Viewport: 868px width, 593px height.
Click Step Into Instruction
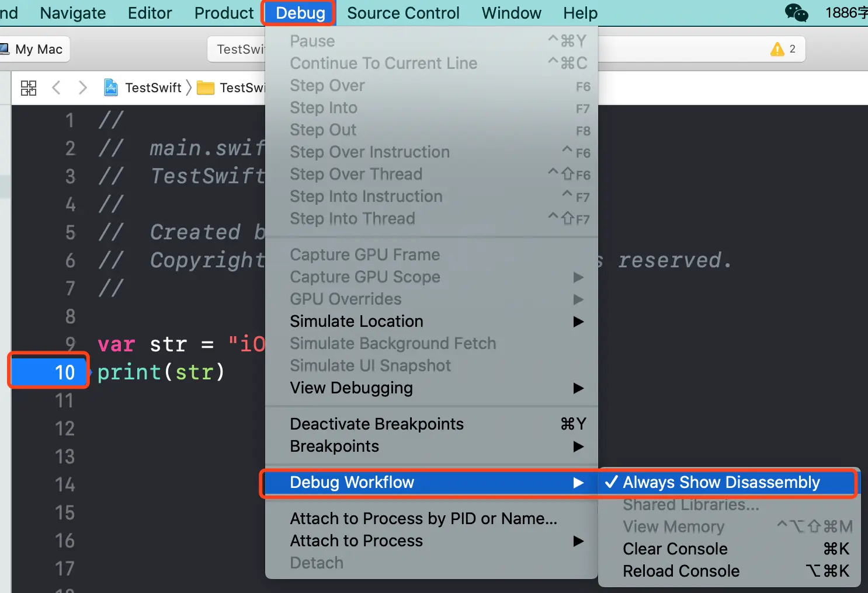pyautogui.click(x=431, y=197)
